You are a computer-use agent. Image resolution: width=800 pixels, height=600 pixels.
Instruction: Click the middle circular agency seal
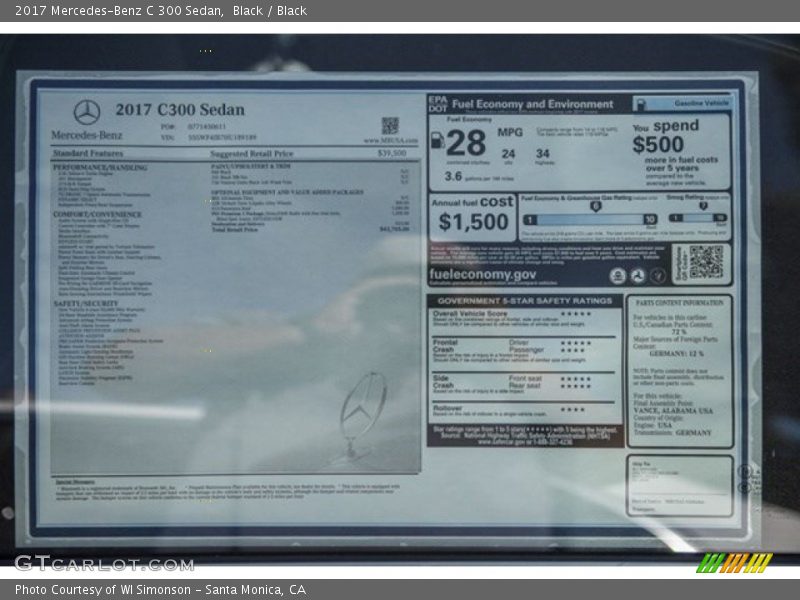click(637, 276)
